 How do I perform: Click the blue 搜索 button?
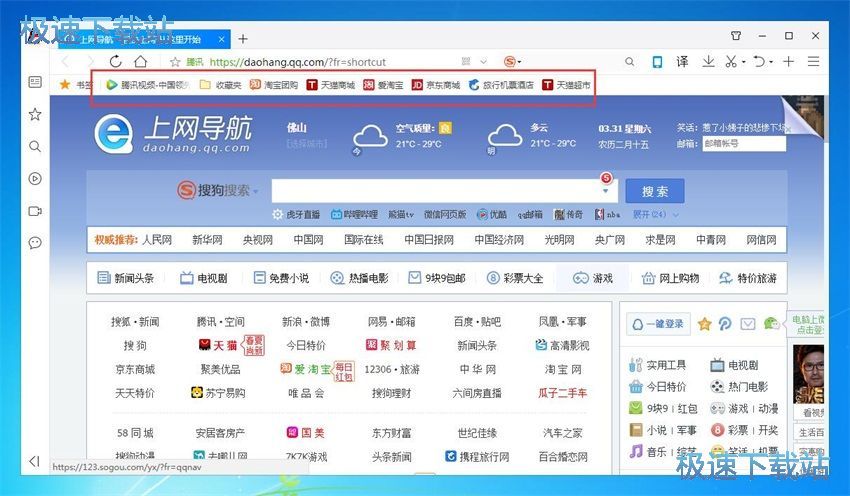654,191
